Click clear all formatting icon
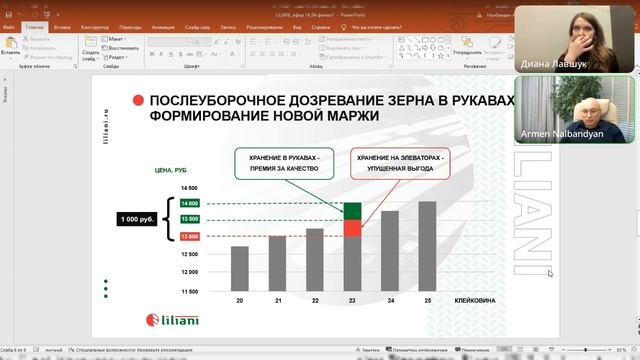640x360 pixels. 238,42
